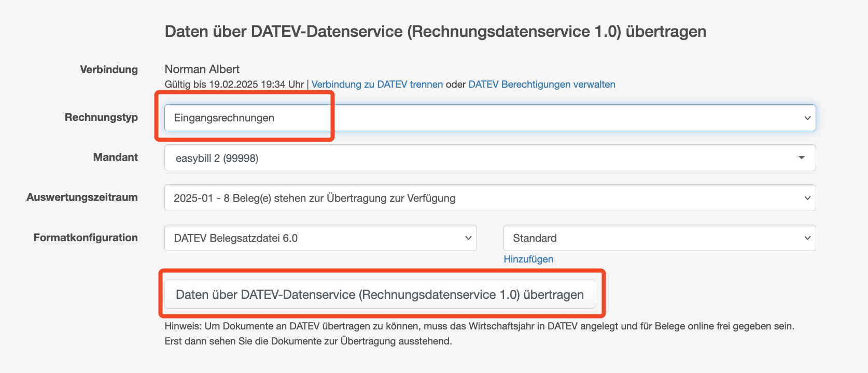Click the Daten über DATEV-Datenservice übertragen button
The width and height of the screenshot is (868, 373).
[x=380, y=295]
